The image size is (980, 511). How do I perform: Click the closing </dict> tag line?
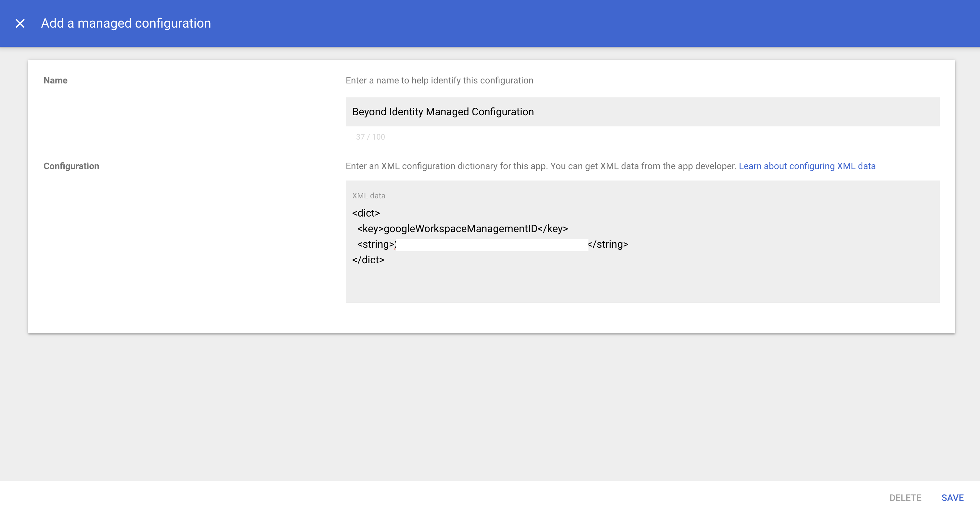point(368,260)
